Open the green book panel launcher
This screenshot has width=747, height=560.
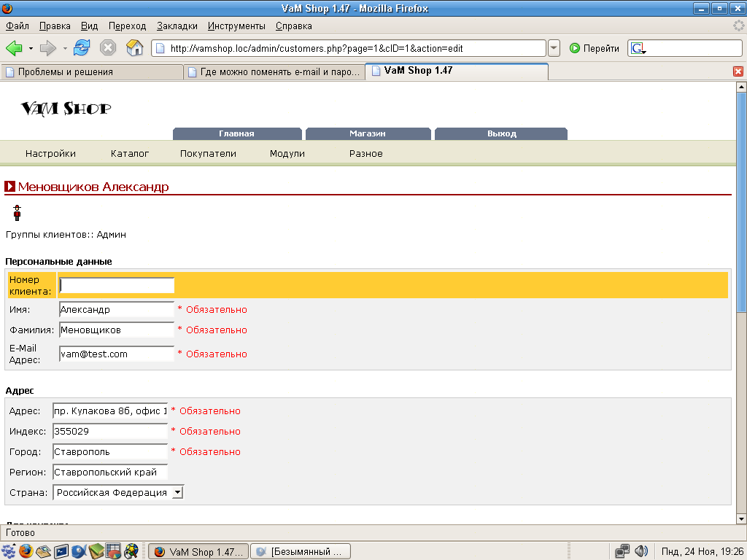point(96,551)
